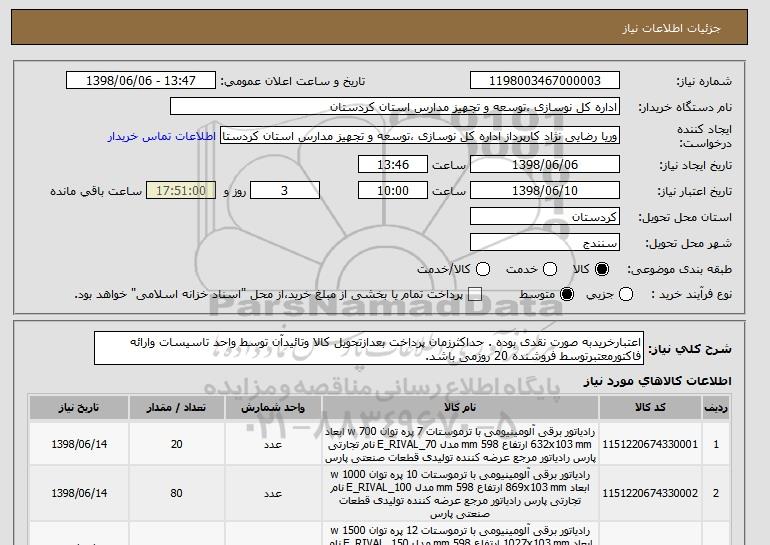Click quantity 80 in row 2
This screenshot has width=770, height=545.
coord(176,493)
